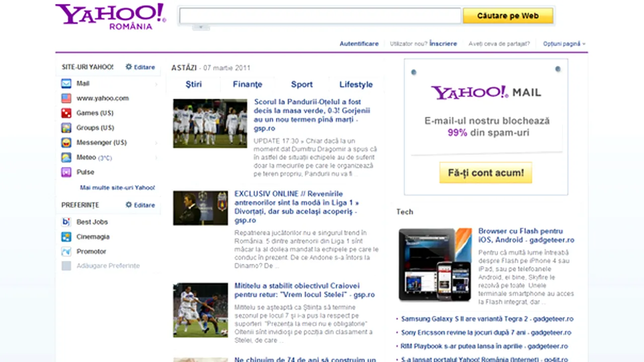Switch to the Știri tab

194,84
